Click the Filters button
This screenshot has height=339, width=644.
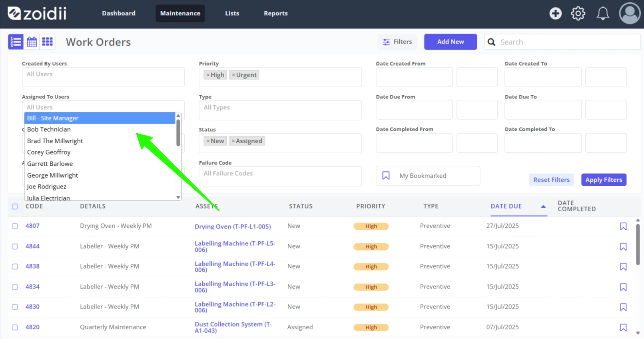[x=397, y=42]
